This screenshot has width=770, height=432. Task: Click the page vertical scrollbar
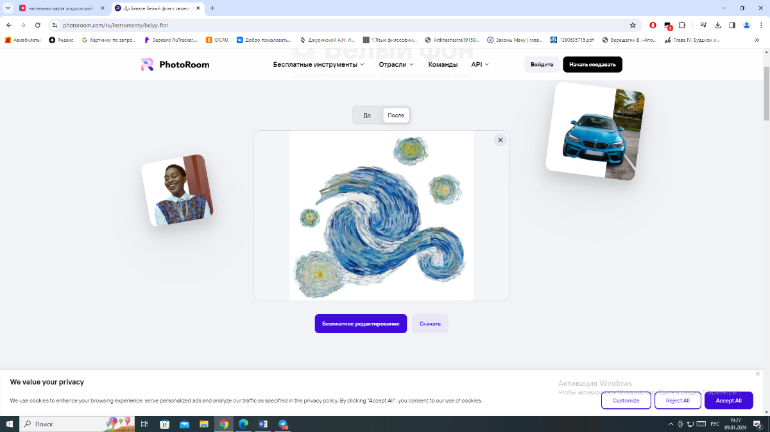(x=766, y=93)
